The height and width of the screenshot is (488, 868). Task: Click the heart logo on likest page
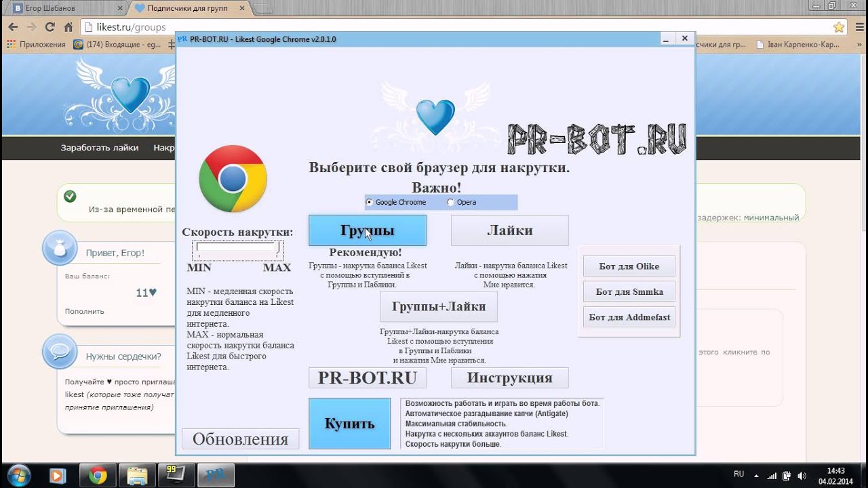tap(130, 94)
